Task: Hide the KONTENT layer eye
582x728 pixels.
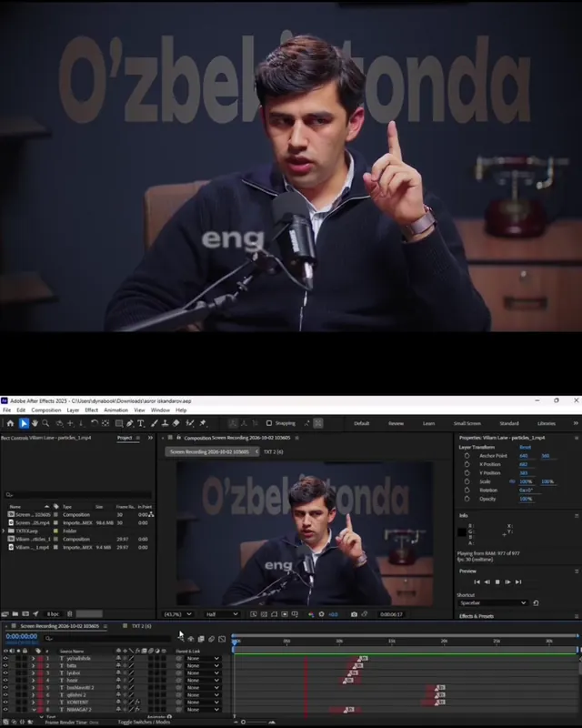Action: click(5, 702)
